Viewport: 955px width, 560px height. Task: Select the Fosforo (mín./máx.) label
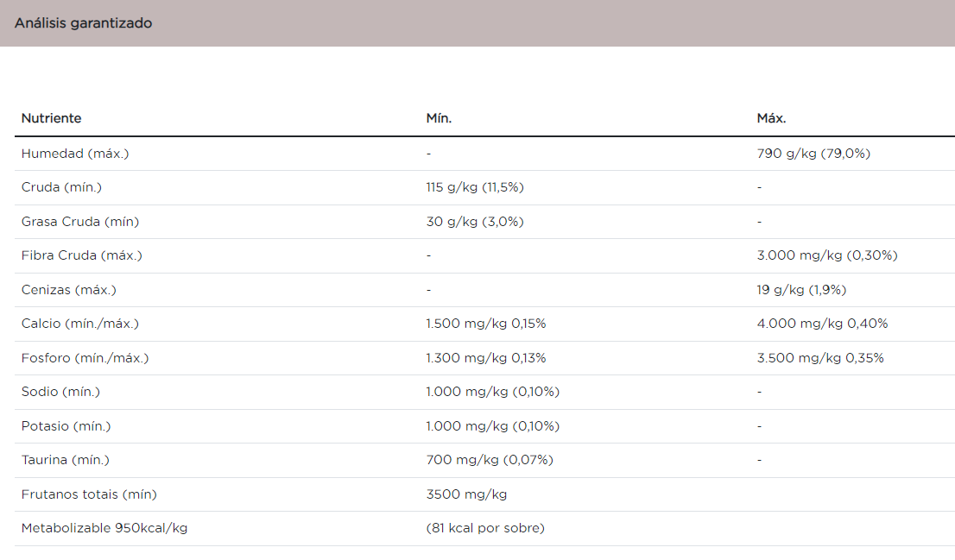[x=85, y=358]
